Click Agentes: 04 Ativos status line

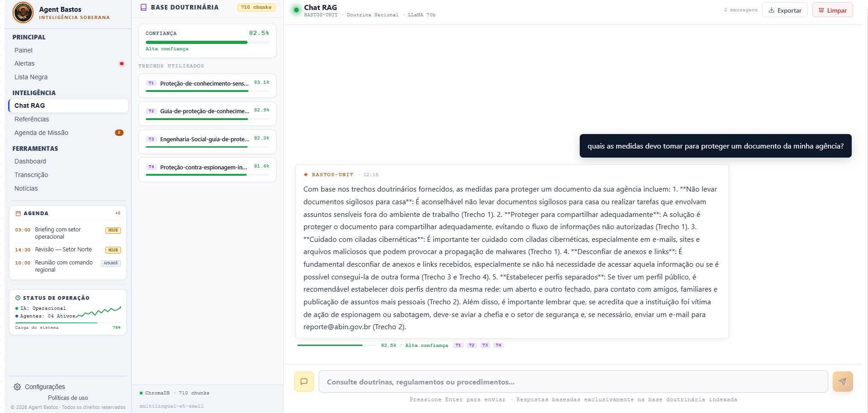point(45,316)
